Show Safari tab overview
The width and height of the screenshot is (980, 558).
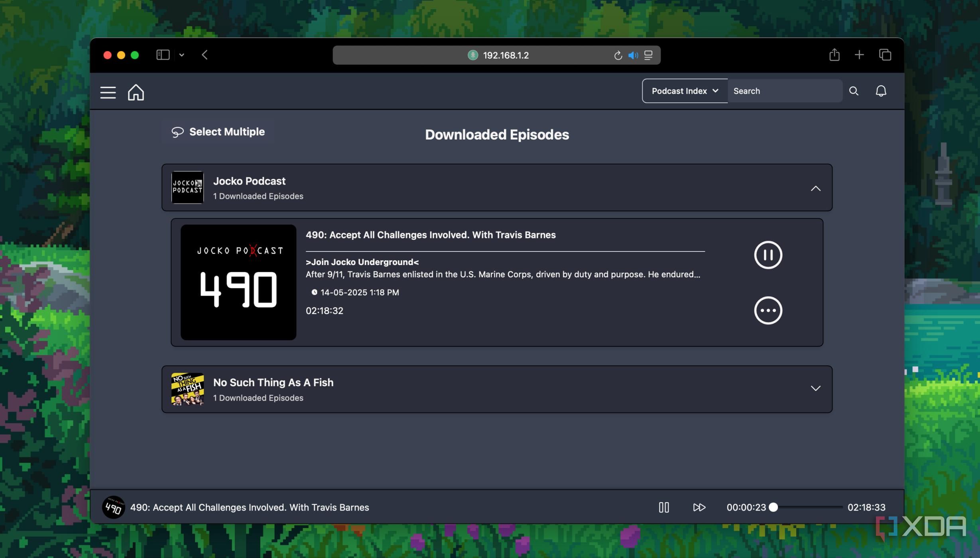click(885, 55)
